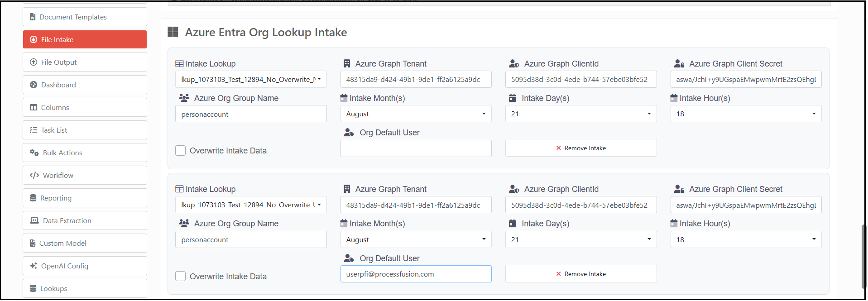Open the first Intake Month(s) August dropdown
Image resolution: width=868 pixels, height=301 pixels.
(x=415, y=114)
